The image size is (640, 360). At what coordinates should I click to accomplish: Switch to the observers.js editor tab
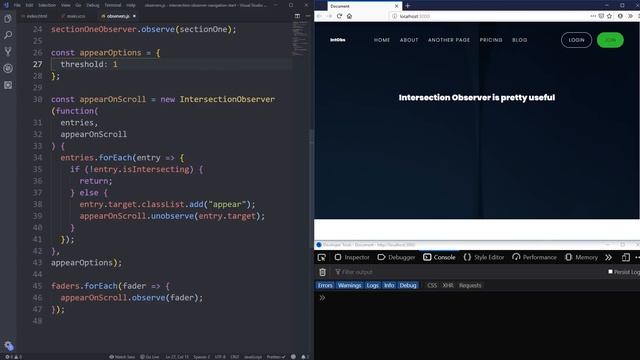[118, 16]
